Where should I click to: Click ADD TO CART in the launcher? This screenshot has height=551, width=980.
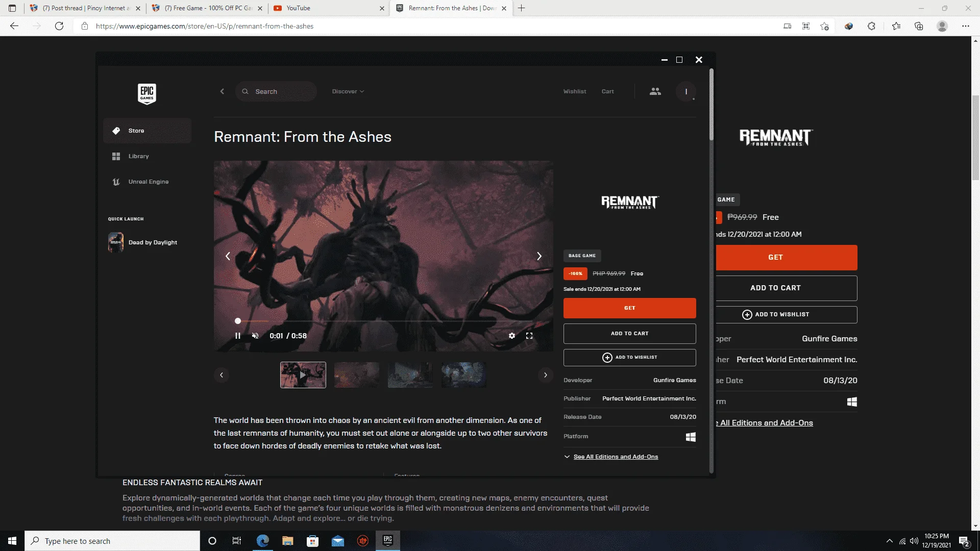point(630,334)
